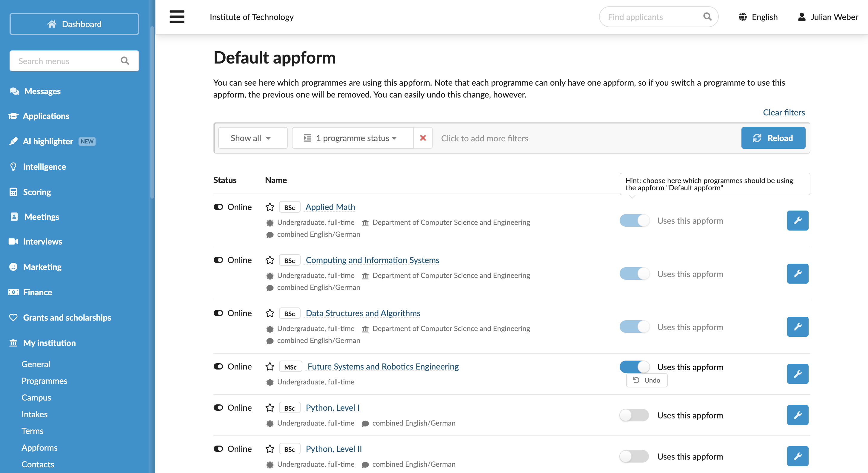The width and height of the screenshot is (868, 473).
Task: Click the Dashboard button
Action: (x=74, y=24)
